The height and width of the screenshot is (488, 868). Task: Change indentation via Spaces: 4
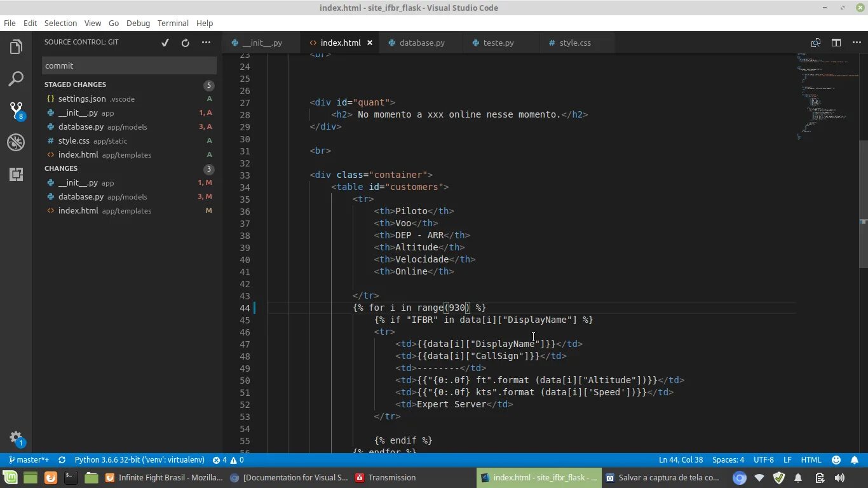728,460
